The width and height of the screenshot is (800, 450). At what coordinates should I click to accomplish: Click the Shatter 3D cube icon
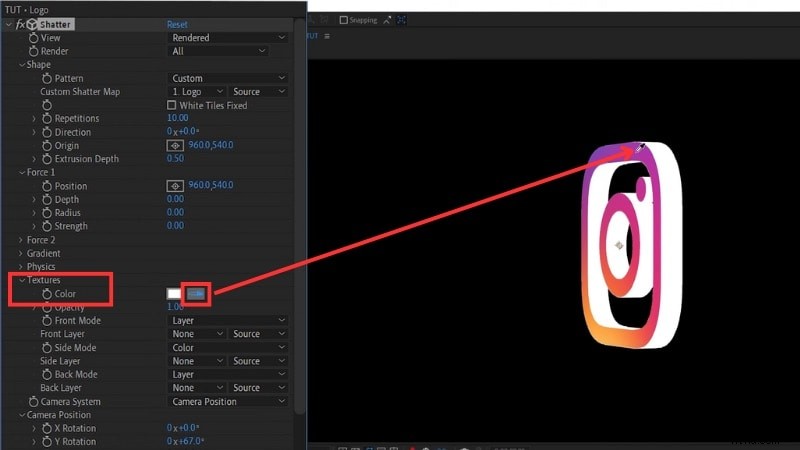32,24
